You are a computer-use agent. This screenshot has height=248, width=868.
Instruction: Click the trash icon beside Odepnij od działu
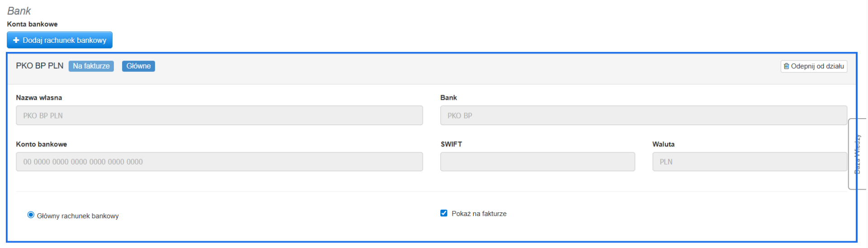pyautogui.click(x=786, y=66)
